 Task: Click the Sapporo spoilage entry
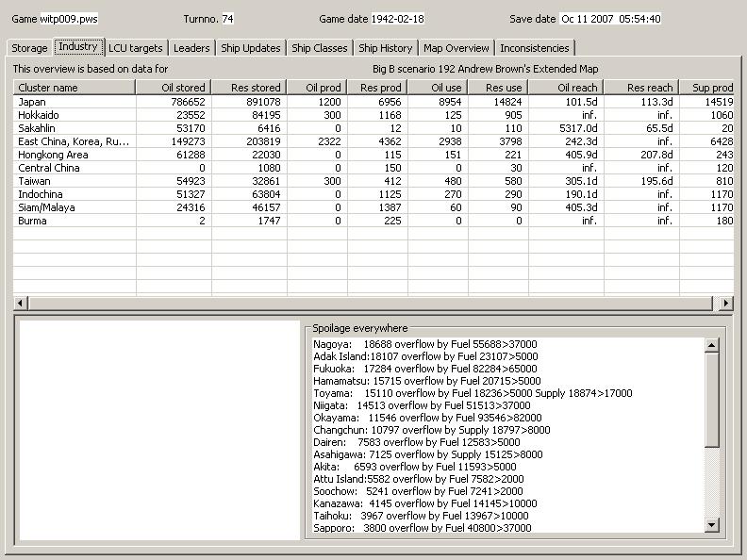[x=423, y=528]
